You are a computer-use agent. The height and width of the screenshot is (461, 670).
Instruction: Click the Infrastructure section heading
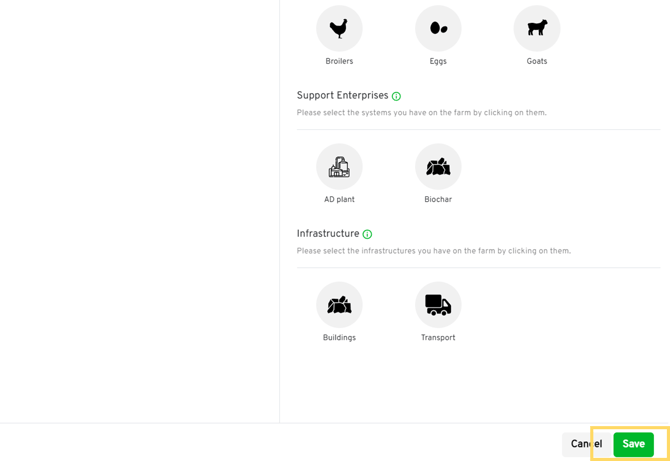(327, 234)
